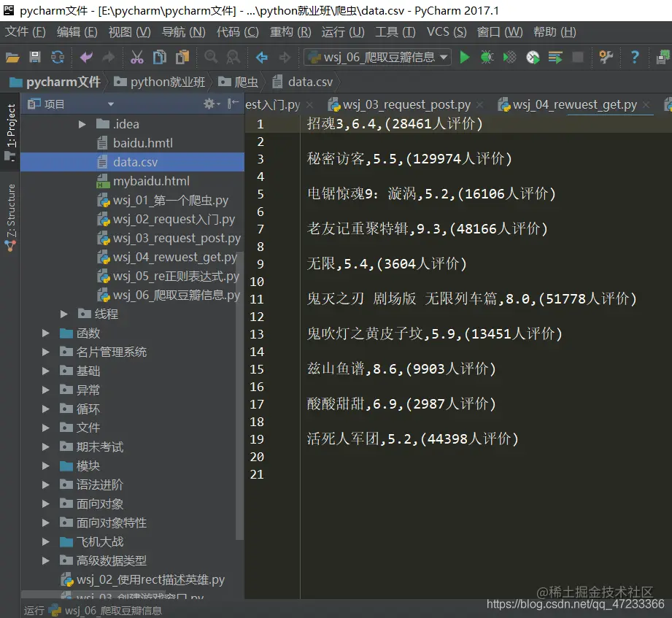This screenshot has height=618, width=672.
Task: Toggle the 1: Project side panel
Action: [11, 131]
